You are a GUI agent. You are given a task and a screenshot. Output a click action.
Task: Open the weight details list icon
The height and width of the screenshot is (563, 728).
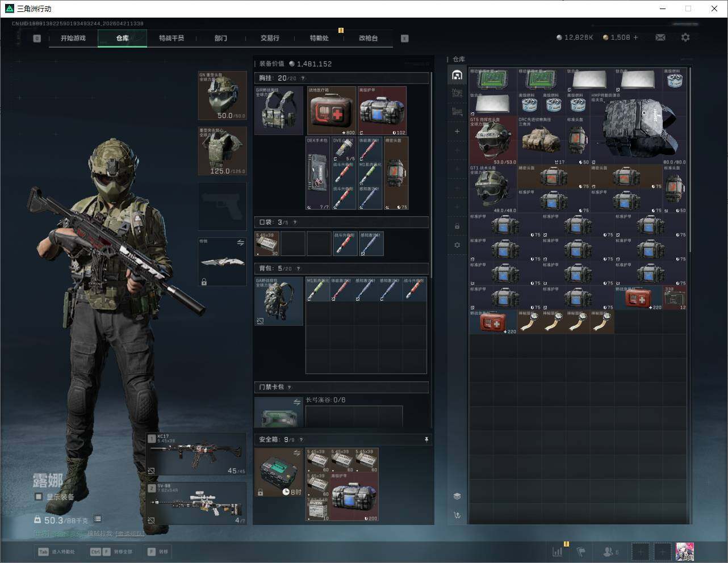point(98,519)
